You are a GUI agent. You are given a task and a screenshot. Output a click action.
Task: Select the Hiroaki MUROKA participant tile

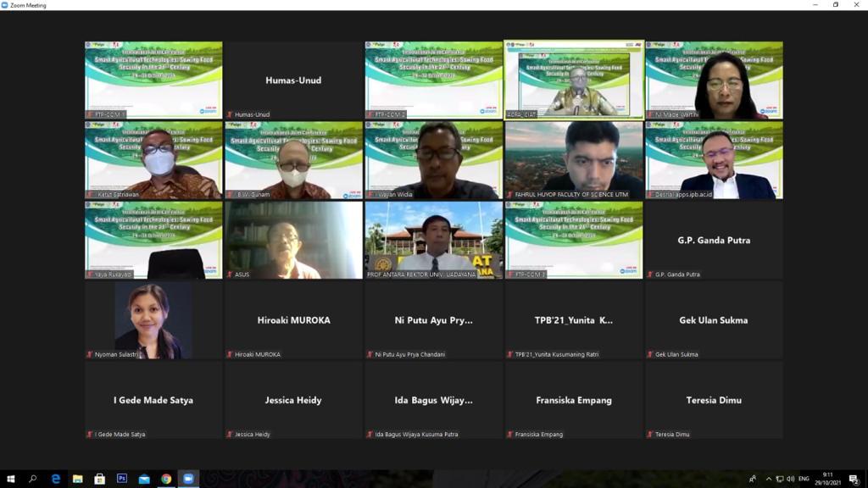[x=293, y=320]
